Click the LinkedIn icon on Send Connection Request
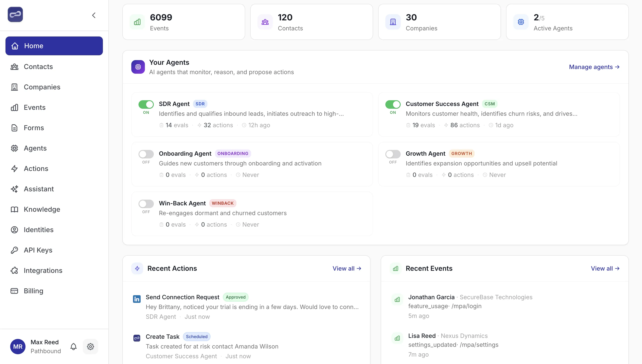Viewport: 642px width, 364px height. (x=137, y=299)
